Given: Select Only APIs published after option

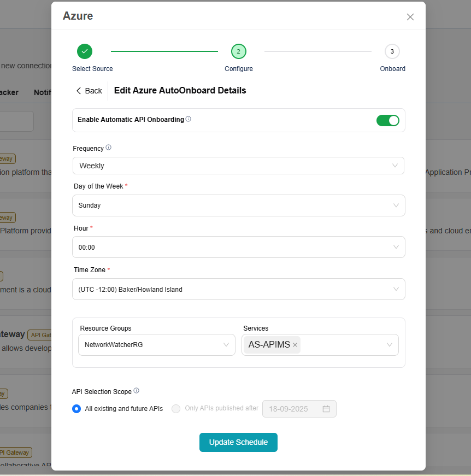Looking at the screenshot, I should coord(176,409).
